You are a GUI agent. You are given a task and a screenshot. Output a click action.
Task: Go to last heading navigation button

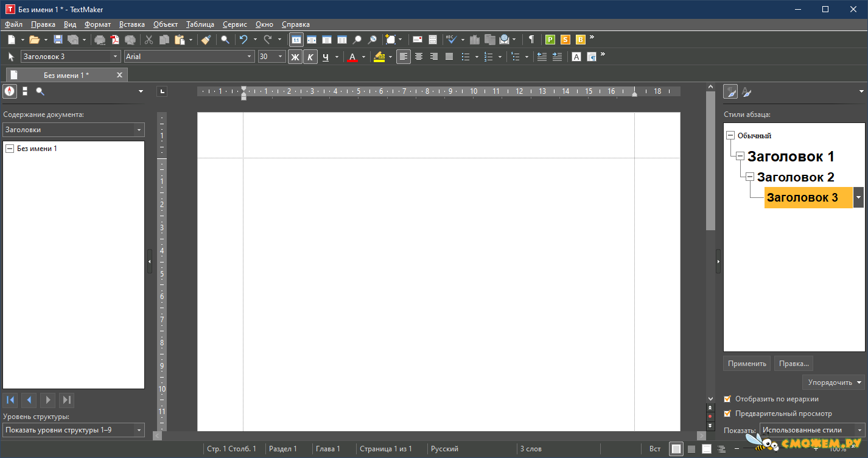point(67,400)
